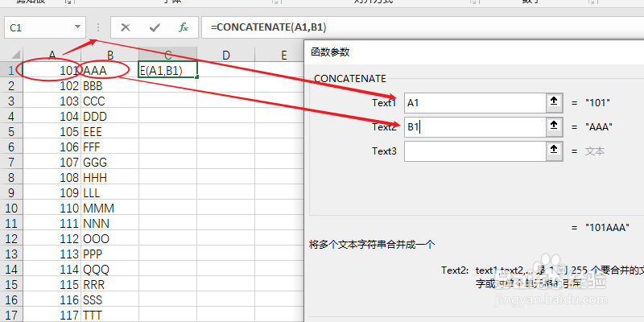Screen dimensions: 644x322
Task: Click cell containing HHH
Action: click(110, 177)
